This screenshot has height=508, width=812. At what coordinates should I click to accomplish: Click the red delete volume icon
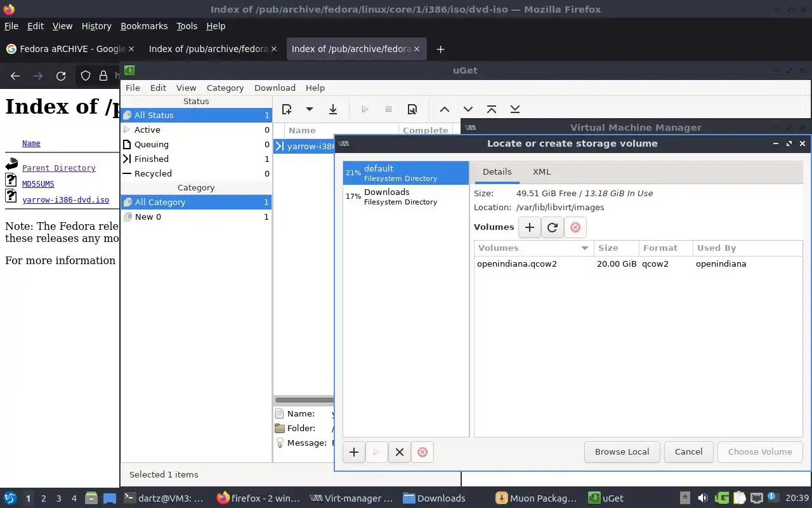575,227
